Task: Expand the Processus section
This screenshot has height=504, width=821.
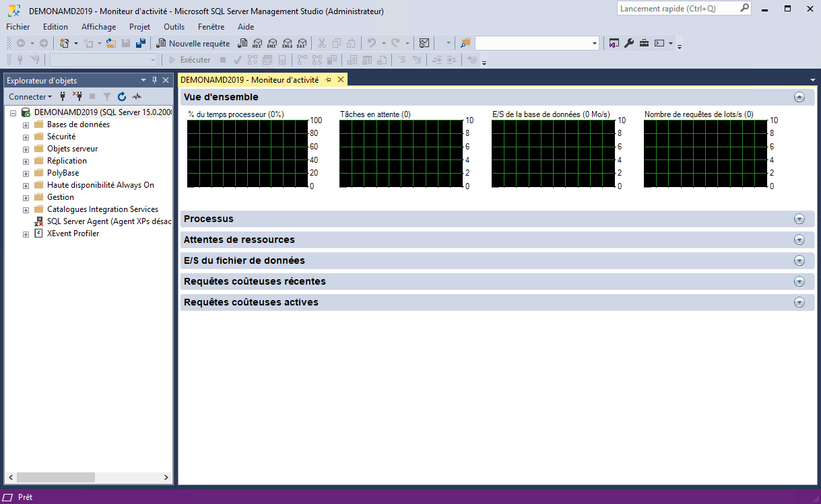Action: point(799,219)
